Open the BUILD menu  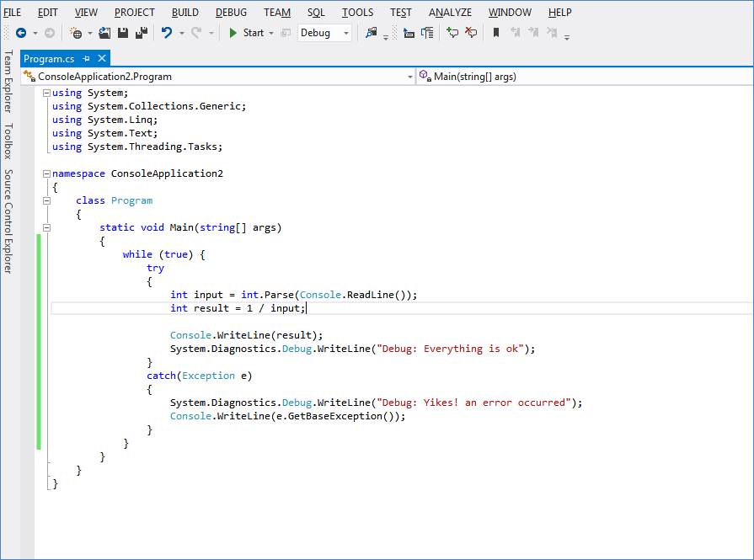pyautogui.click(x=185, y=13)
